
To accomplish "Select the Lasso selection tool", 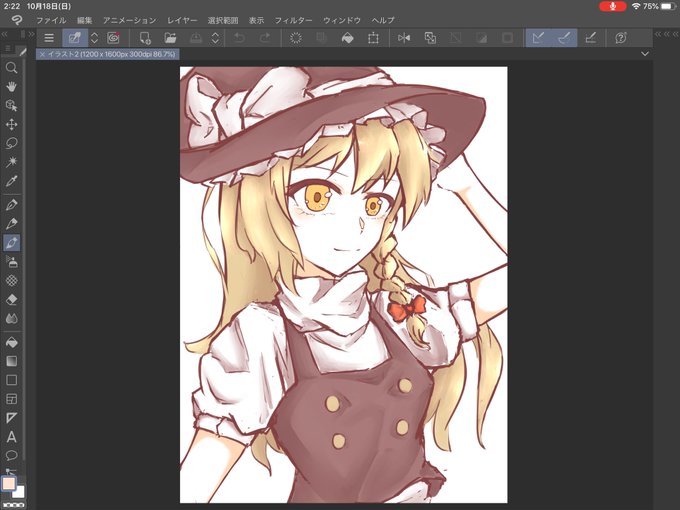I will coord(11,143).
